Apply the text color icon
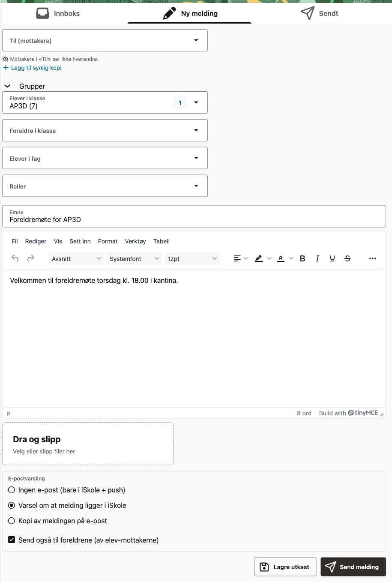Screen dimensions: 392x582 [x=281, y=258]
